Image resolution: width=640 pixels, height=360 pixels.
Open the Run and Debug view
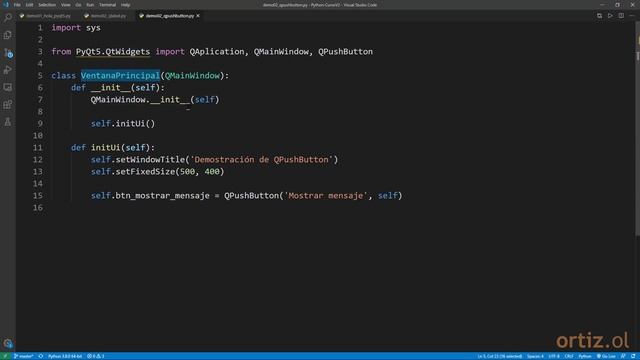pos(8,70)
